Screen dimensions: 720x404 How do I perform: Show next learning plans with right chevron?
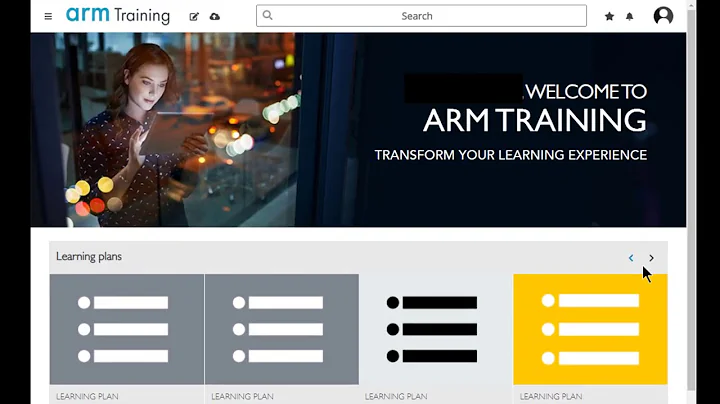[651, 258]
